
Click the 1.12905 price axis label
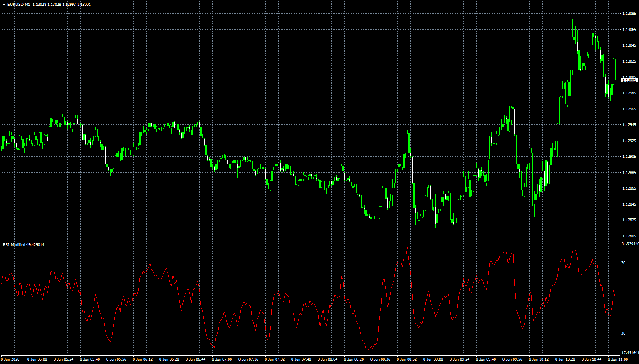pos(629,157)
